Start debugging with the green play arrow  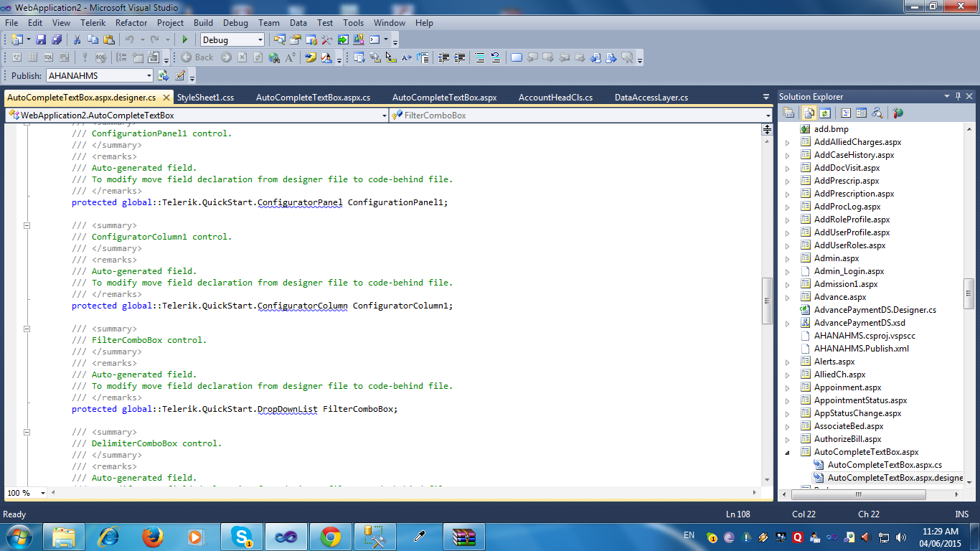tap(185, 40)
